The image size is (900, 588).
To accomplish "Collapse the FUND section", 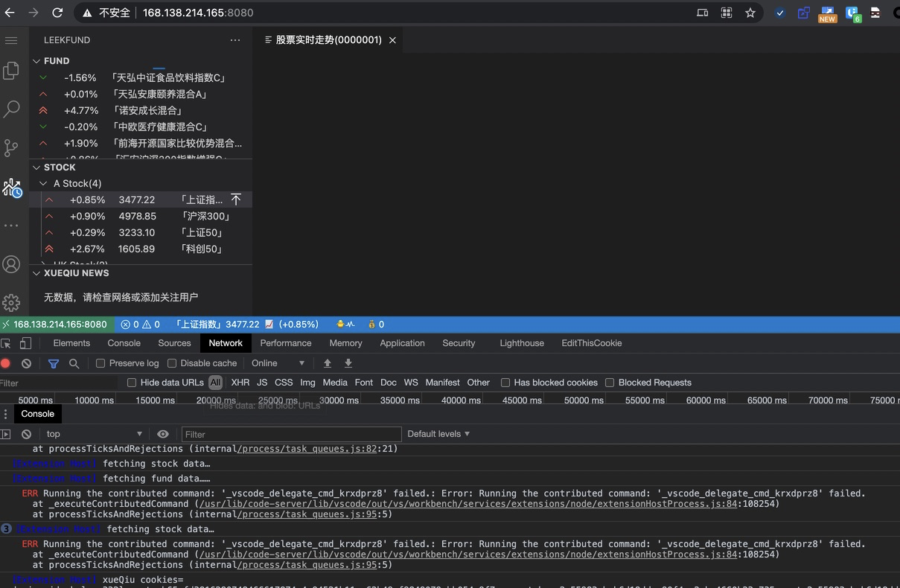I will [x=36, y=61].
